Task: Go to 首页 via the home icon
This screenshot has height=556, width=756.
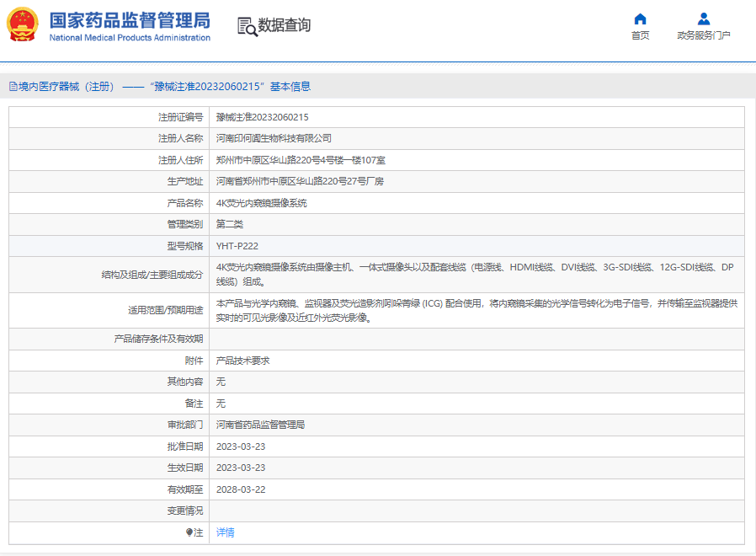Action: tap(640, 19)
